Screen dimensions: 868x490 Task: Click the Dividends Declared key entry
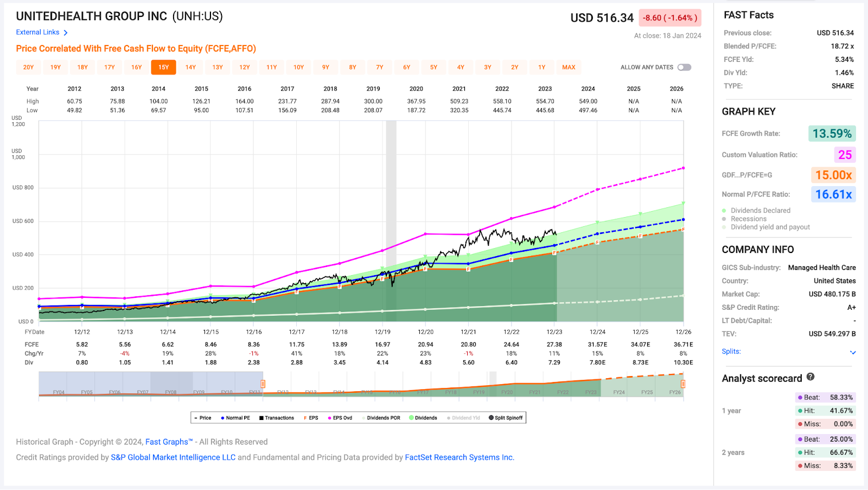pyautogui.click(x=756, y=211)
